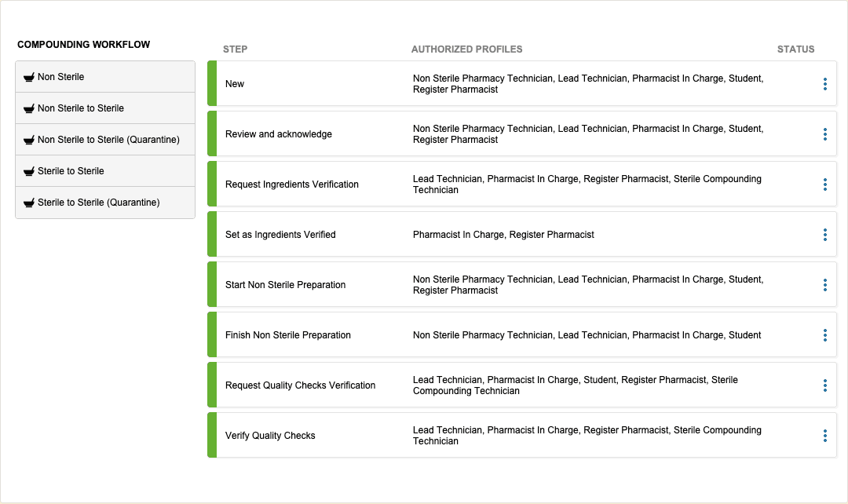Click three-dot icon for Set as Ingredients Verified

(824, 235)
